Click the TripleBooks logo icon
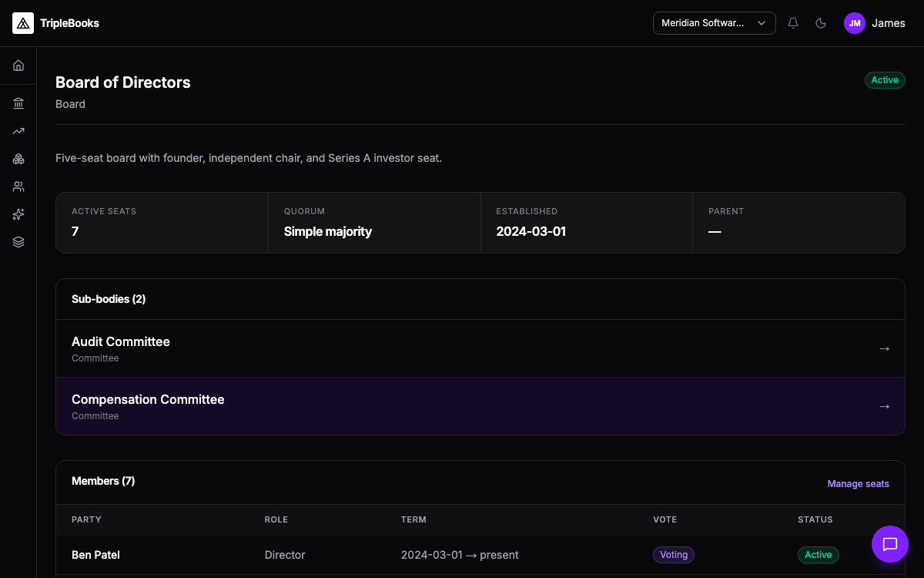Viewport: 924px width, 578px height. [x=23, y=23]
